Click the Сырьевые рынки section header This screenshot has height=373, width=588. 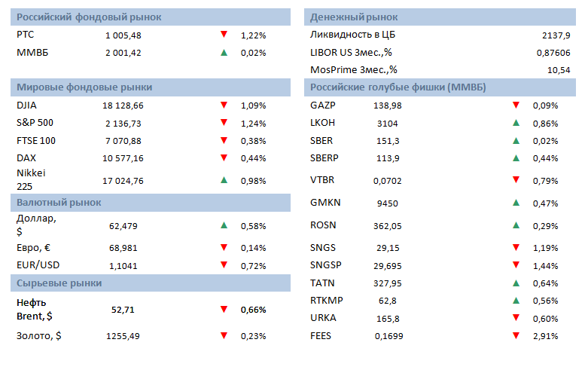(151, 283)
